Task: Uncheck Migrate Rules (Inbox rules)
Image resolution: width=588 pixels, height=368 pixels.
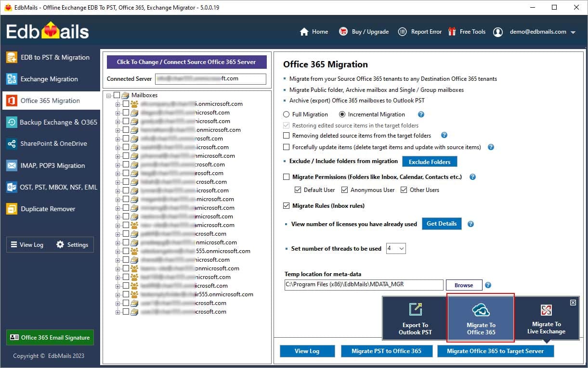Action: point(287,206)
